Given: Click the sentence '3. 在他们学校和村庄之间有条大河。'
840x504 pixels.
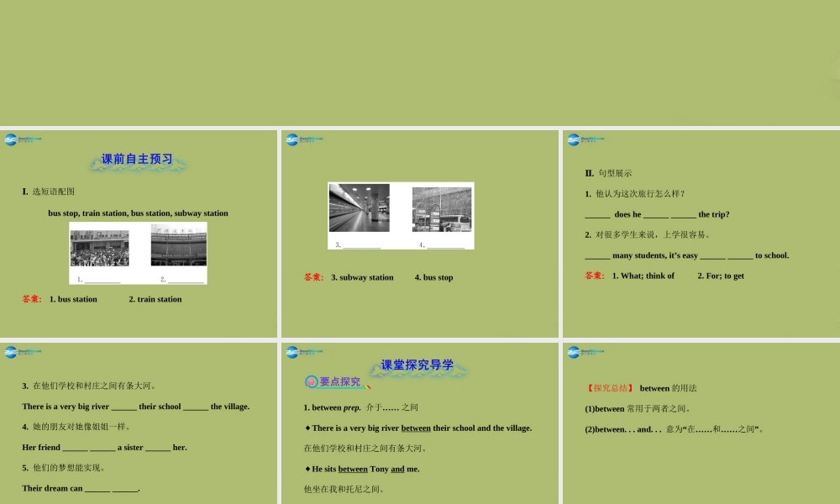Looking at the screenshot, I should click(90, 386).
